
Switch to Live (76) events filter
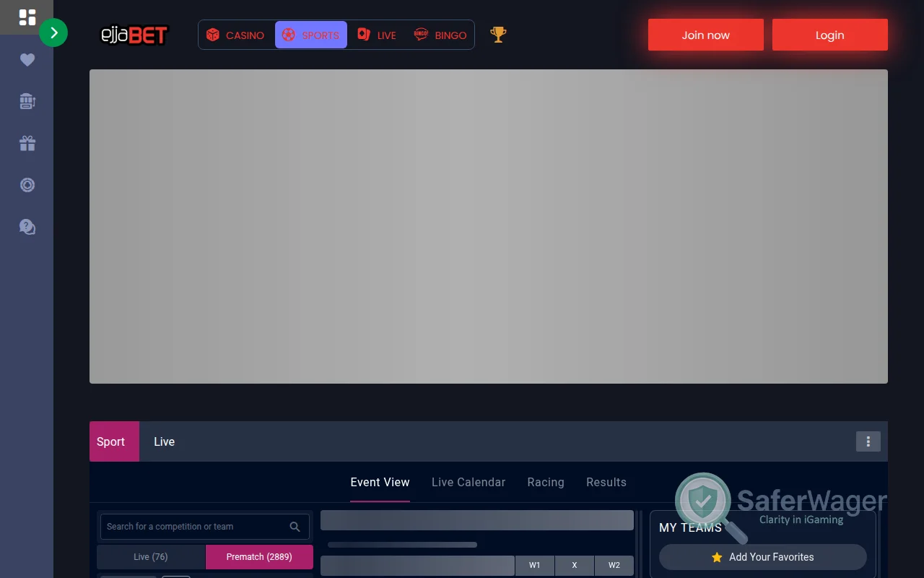click(151, 556)
